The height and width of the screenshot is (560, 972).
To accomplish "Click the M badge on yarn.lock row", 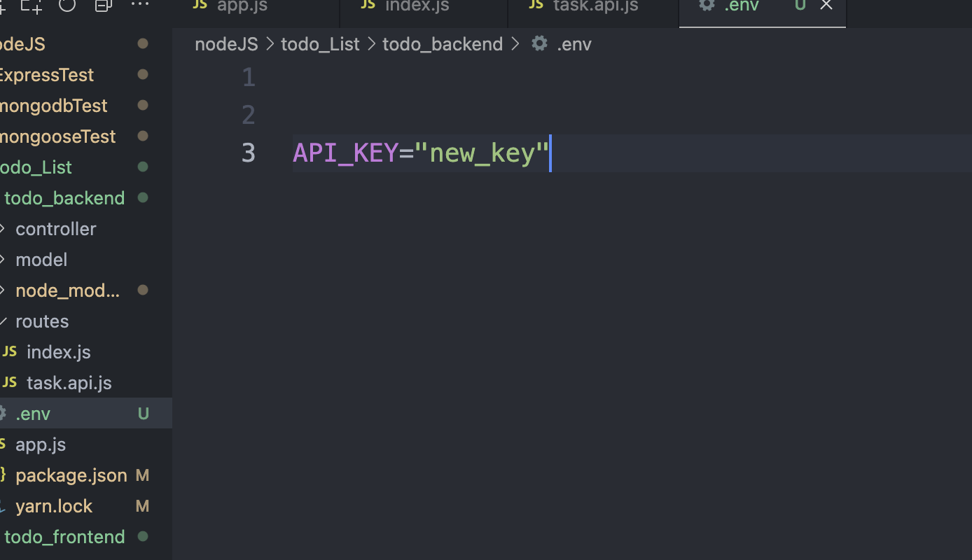I will click(x=142, y=506).
